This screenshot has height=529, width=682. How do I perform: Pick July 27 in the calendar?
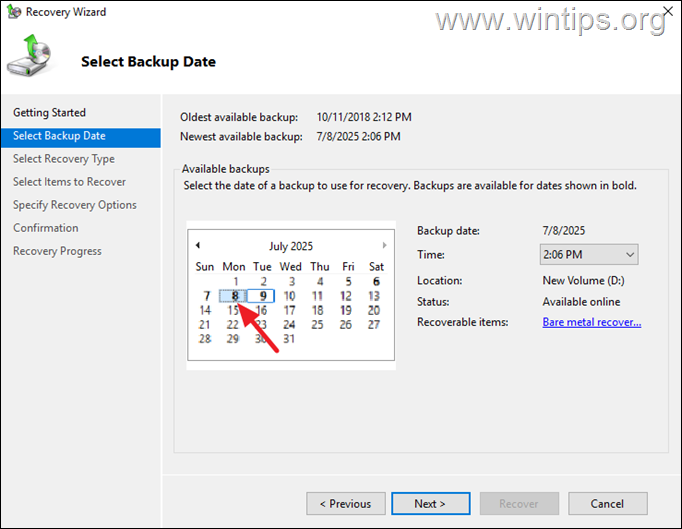point(374,325)
